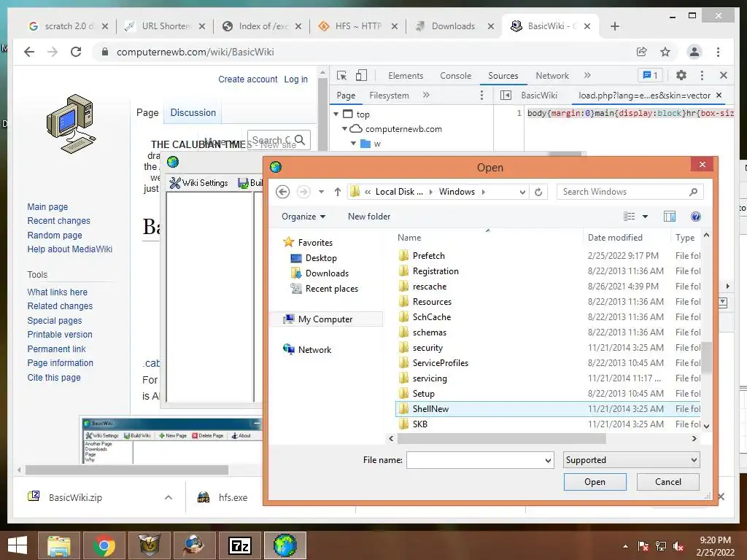This screenshot has width=747, height=560.
Task: Click the Back arrow in the Open dialog
Action: (x=282, y=192)
